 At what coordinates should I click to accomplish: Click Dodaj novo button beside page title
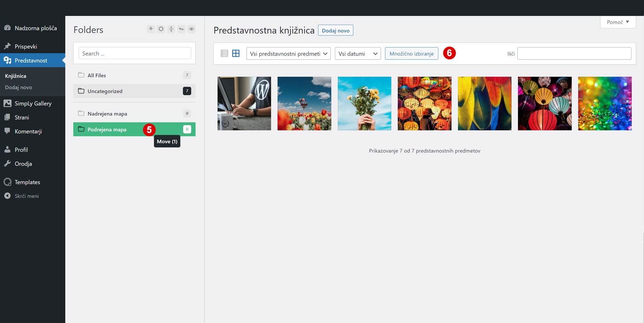[336, 30]
